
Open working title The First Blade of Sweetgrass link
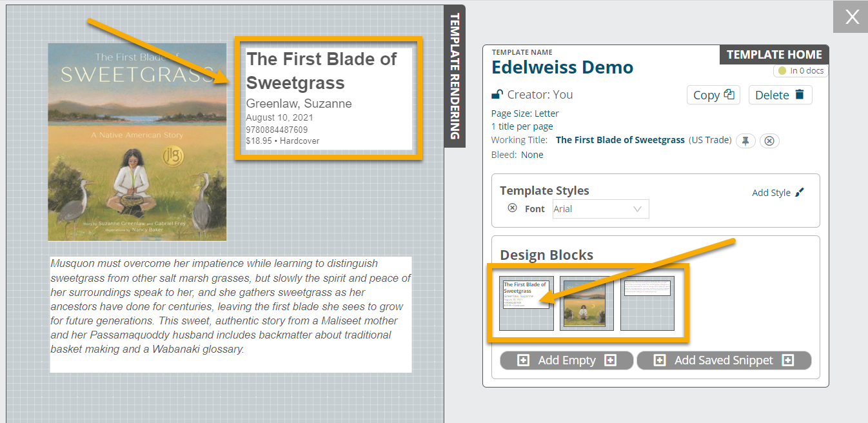[620, 140]
